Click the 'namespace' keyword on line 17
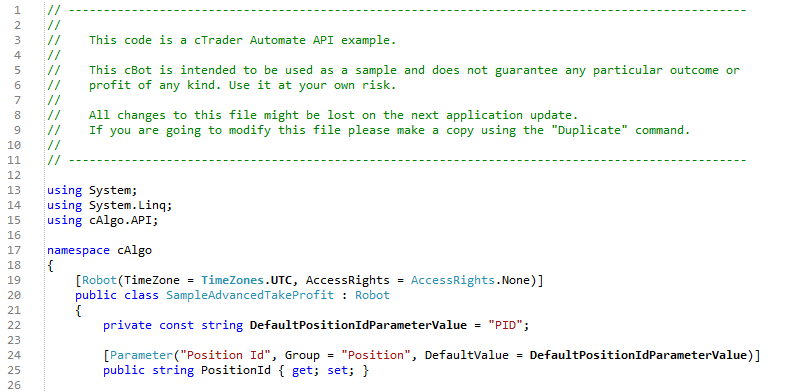 click(x=78, y=250)
